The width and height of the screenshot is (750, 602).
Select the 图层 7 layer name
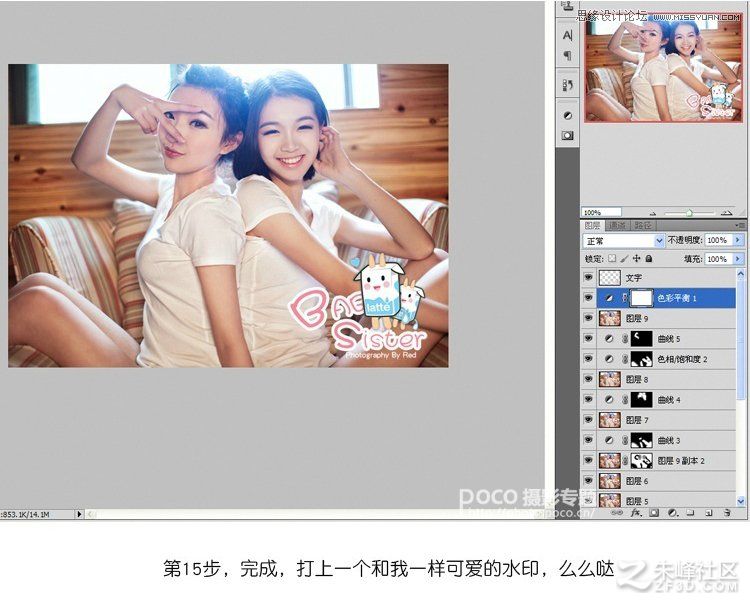[637, 420]
